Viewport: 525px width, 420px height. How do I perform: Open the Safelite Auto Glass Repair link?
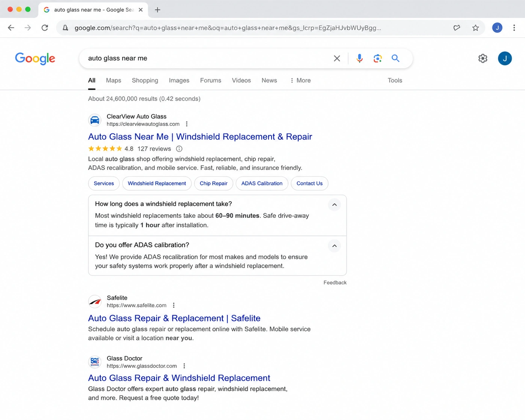tap(174, 318)
